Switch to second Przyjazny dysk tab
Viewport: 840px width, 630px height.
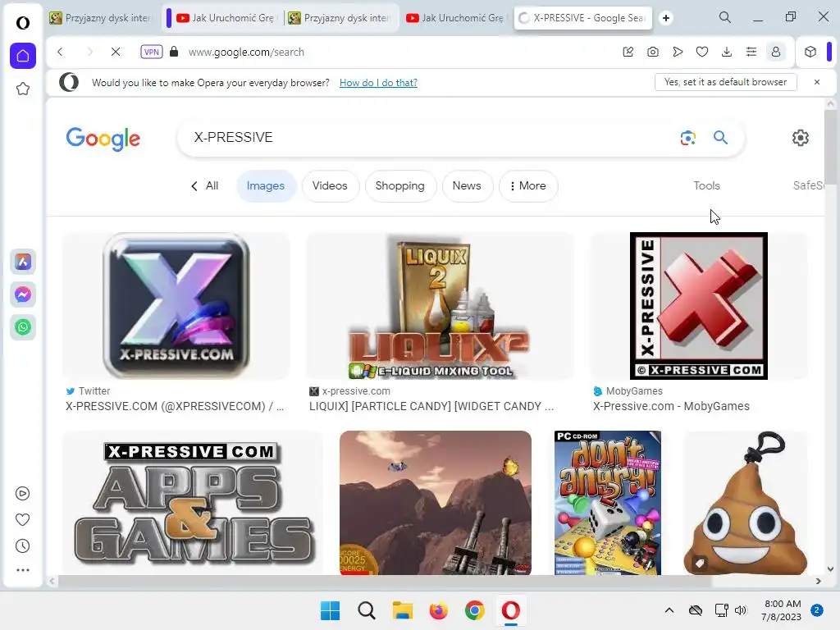340,18
